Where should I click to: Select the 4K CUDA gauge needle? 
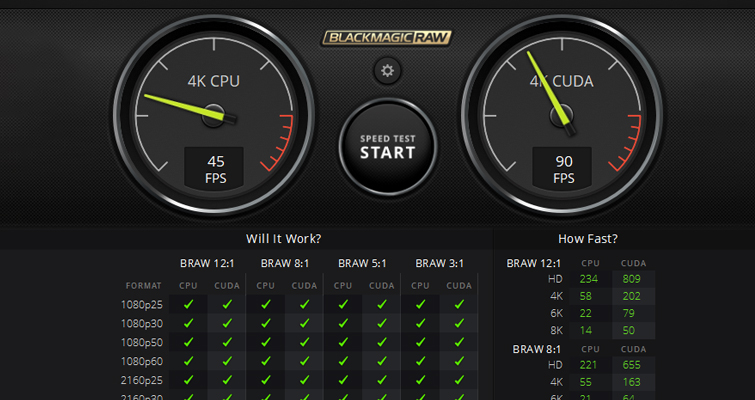(x=551, y=90)
